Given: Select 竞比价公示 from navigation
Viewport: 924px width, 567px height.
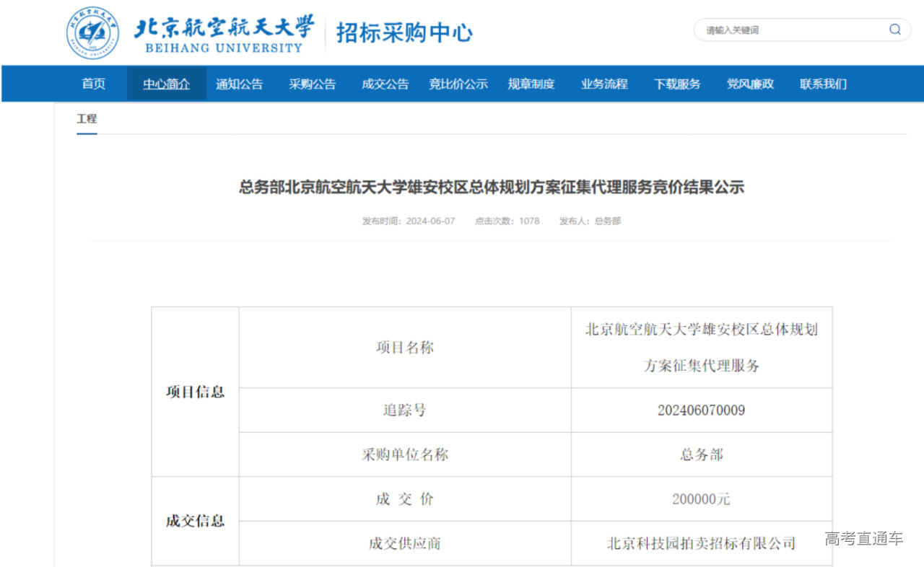Looking at the screenshot, I should pos(458,84).
